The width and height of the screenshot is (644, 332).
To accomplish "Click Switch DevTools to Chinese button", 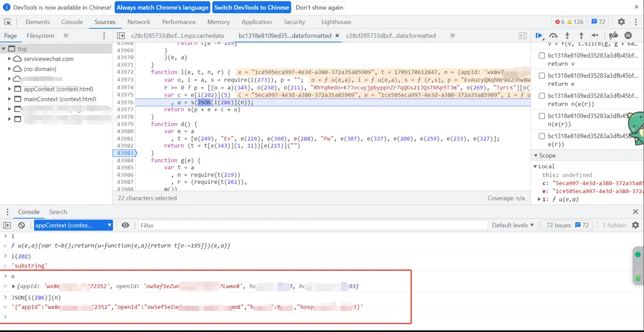I will tap(252, 7).
